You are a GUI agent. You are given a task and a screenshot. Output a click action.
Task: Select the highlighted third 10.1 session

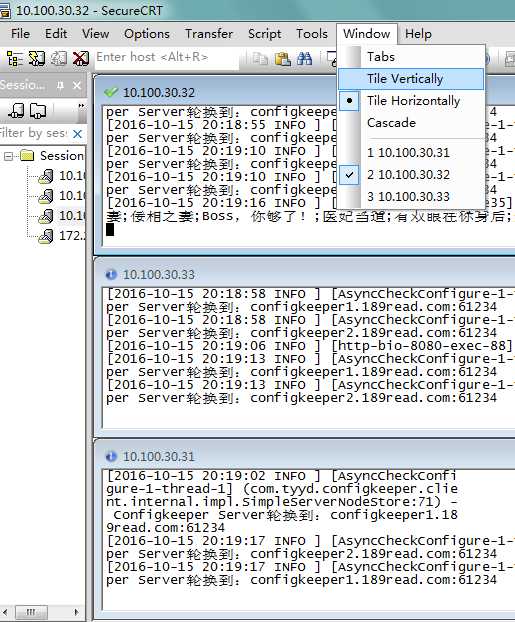62,215
